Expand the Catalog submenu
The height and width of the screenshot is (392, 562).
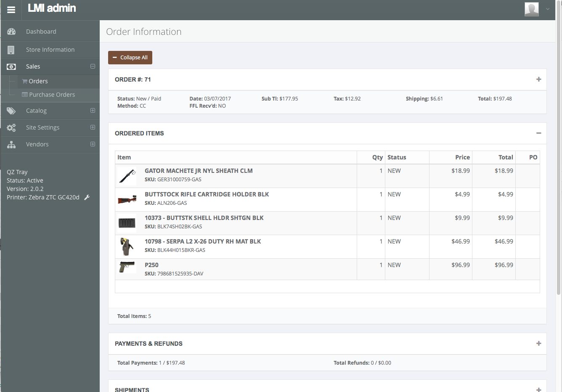click(93, 111)
